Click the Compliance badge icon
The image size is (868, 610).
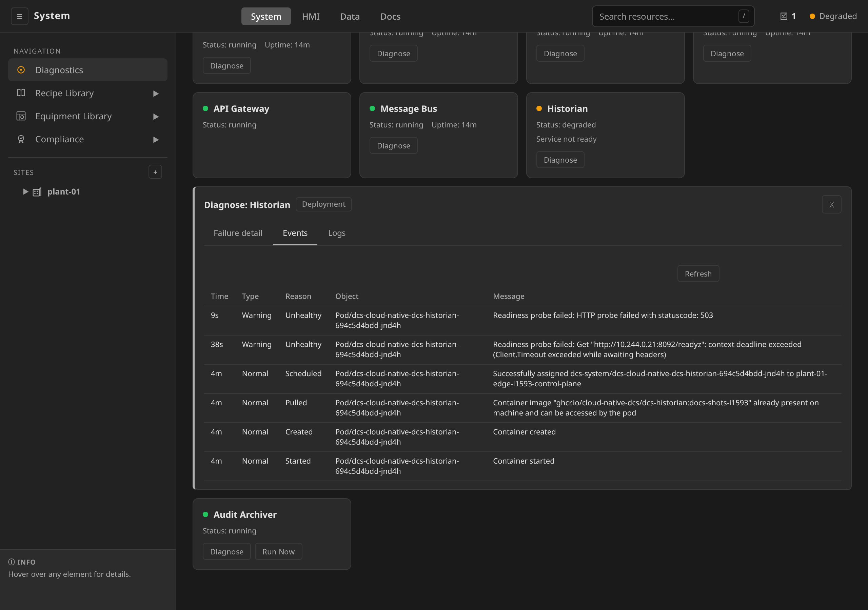click(21, 139)
